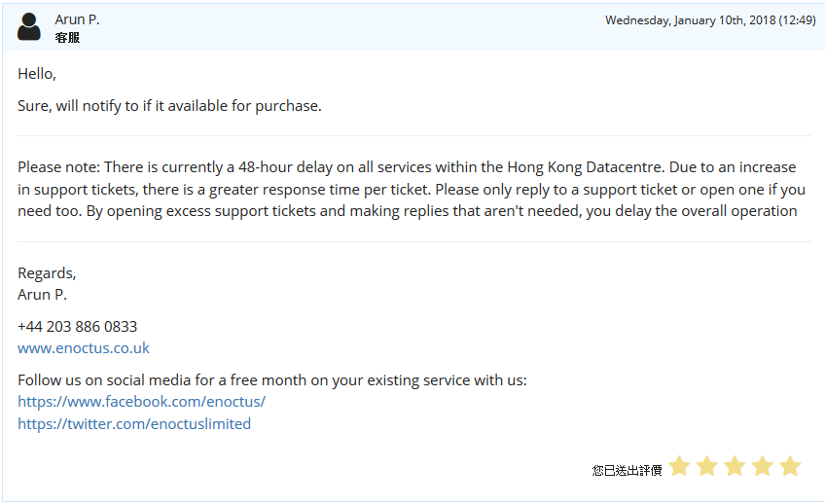Click the Arun P. name in header
The height and width of the screenshot is (504, 825).
77,19
